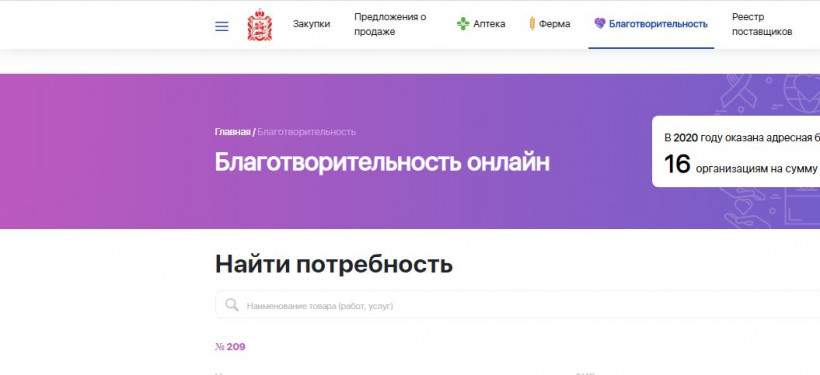Open need entry № 209
Image resolution: width=820 pixels, height=375 pixels.
[x=230, y=347]
